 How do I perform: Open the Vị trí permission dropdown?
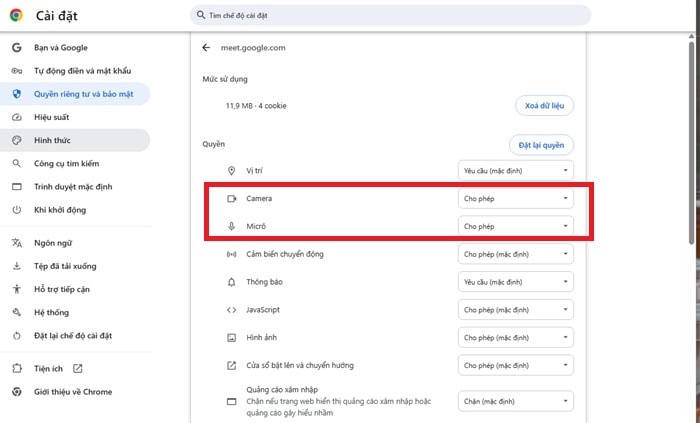516,170
